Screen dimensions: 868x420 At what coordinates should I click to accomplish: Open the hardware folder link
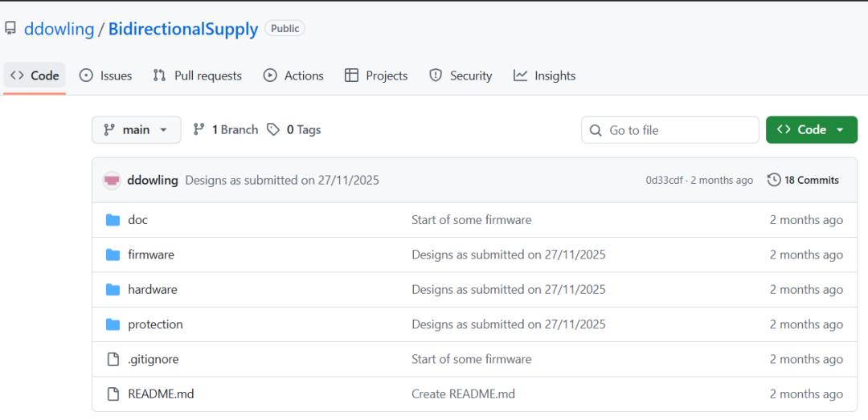pos(153,289)
